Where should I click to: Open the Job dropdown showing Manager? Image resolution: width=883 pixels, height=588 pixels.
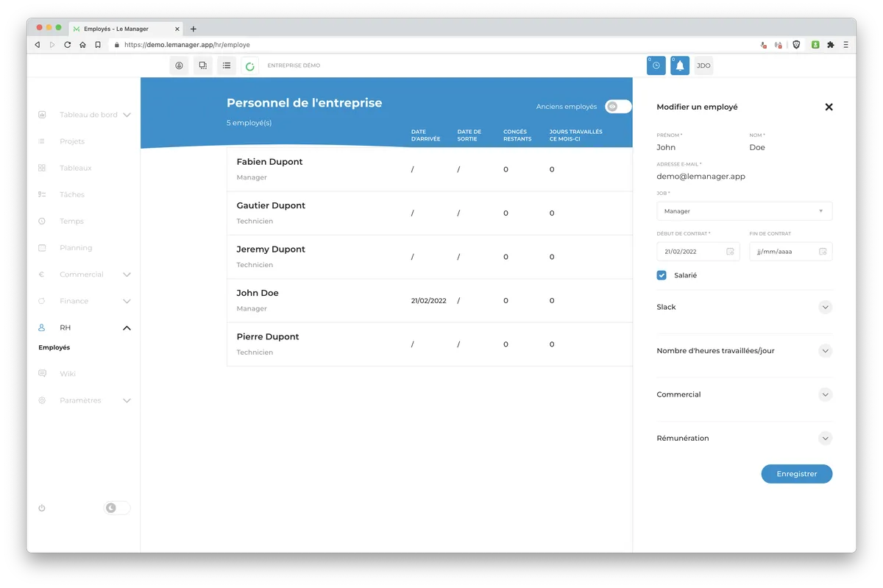tap(745, 211)
